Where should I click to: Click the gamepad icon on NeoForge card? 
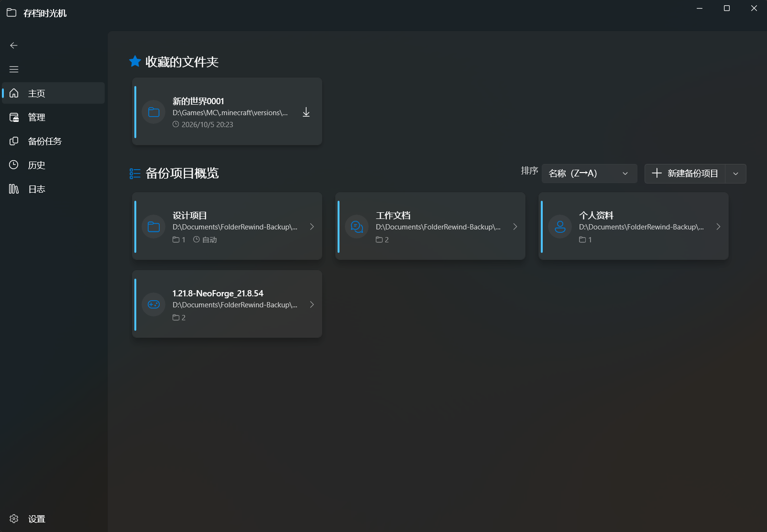[x=154, y=304]
